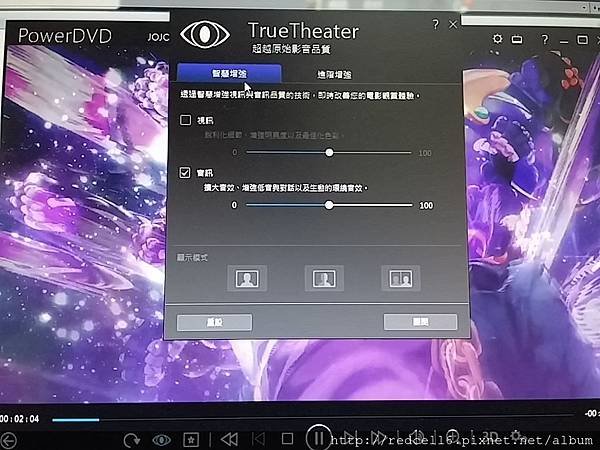Click the previous chapter button
The height and width of the screenshot is (450, 600).
259,439
